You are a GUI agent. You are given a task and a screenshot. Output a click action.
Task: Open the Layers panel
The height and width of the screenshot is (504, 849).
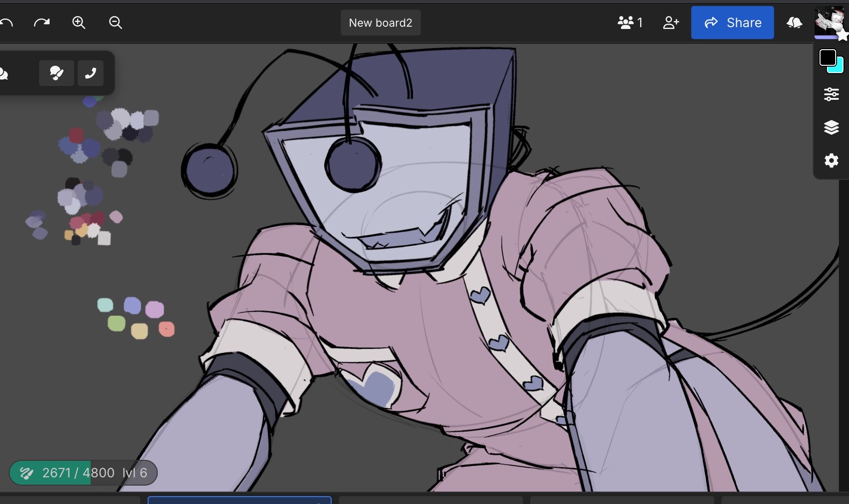(x=831, y=127)
